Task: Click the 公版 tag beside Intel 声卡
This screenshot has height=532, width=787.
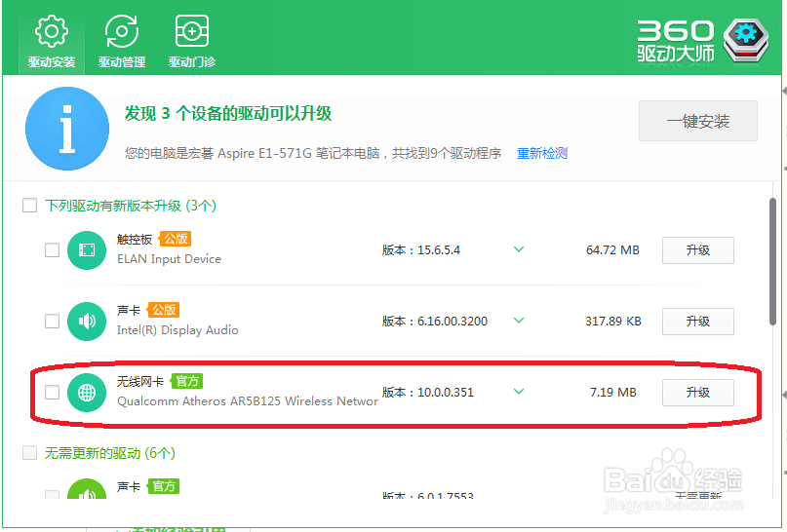Action: [163, 310]
